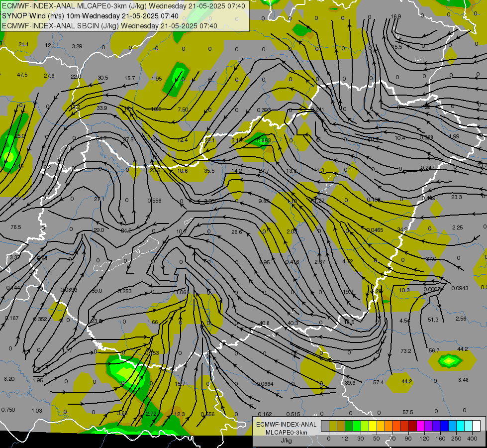Select the SYNOP Wind 10m title line
This screenshot has height=448, width=487.
(x=90, y=16)
